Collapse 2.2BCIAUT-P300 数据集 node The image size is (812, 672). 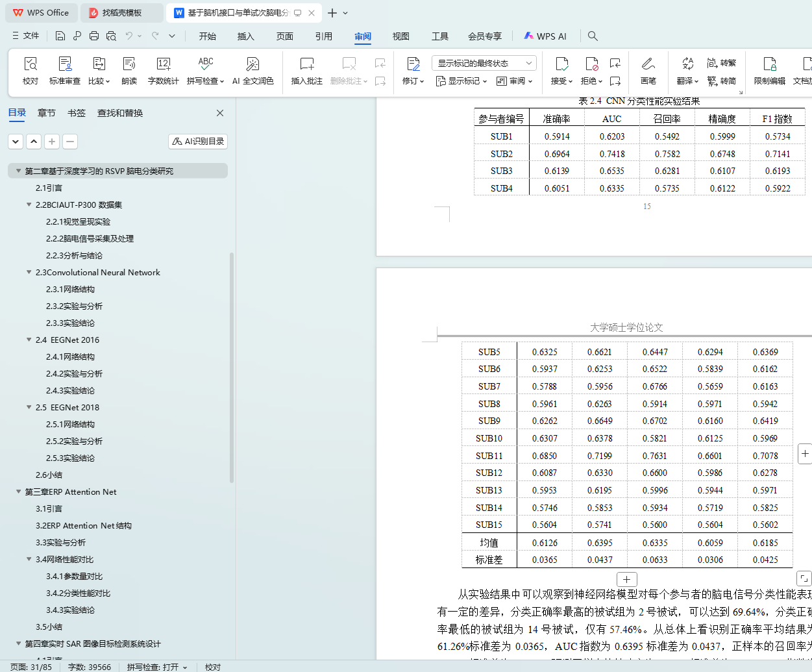(x=29, y=205)
